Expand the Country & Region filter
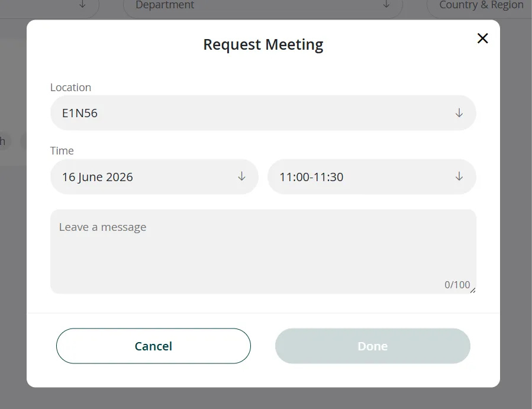 [481, 5]
